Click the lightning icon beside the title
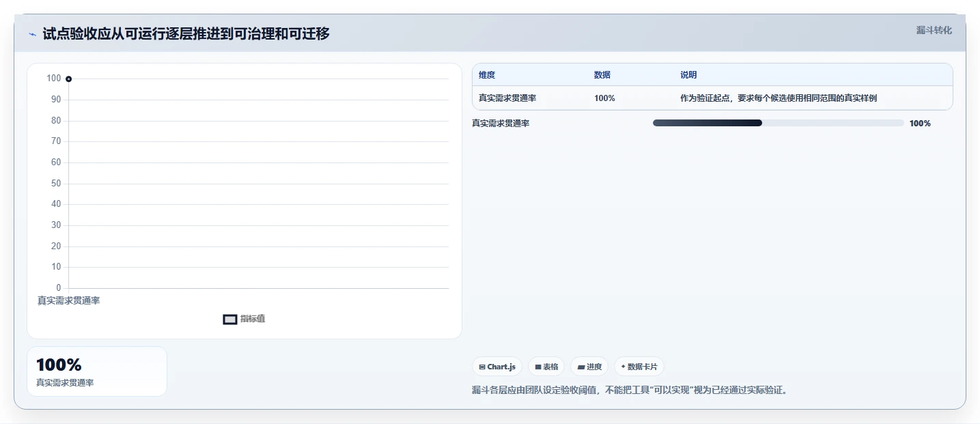Image resolution: width=980 pixels, height=424 pixels. (32, 34)
